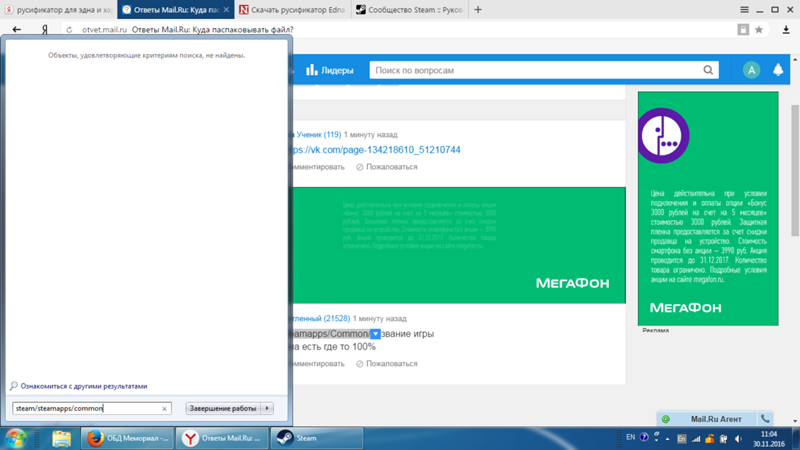Show hidden tray icons arrow
This screenshot has width=800, height=450.
[668, 439]
